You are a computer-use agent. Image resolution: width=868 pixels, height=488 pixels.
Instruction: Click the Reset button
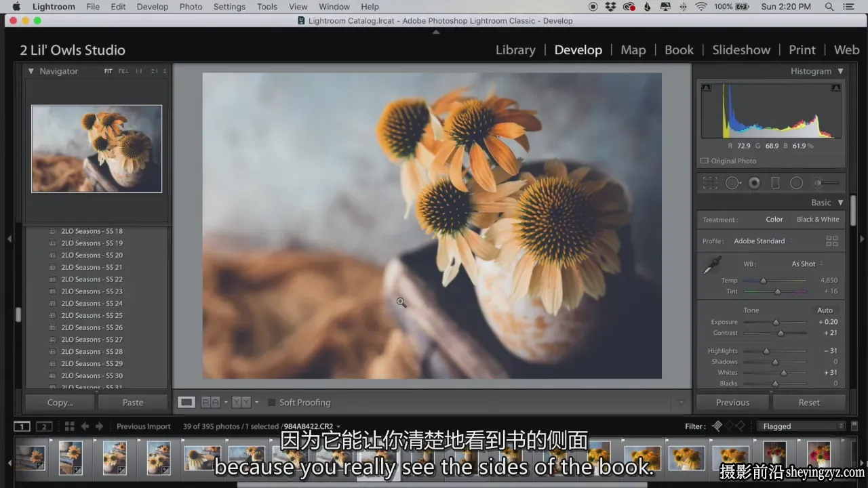coord(809,403)
